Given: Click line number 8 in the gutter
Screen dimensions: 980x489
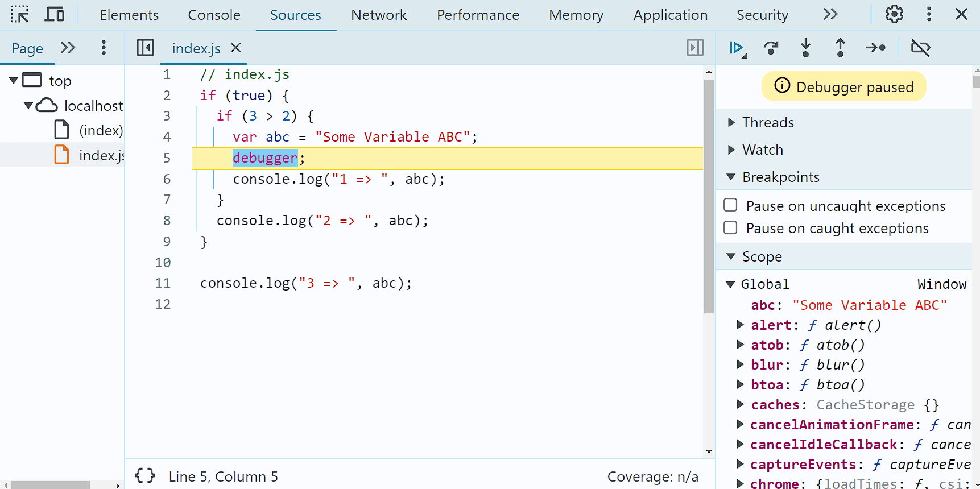Looking at the screenshot, I should pyautogui.click(x=167, y=221).
